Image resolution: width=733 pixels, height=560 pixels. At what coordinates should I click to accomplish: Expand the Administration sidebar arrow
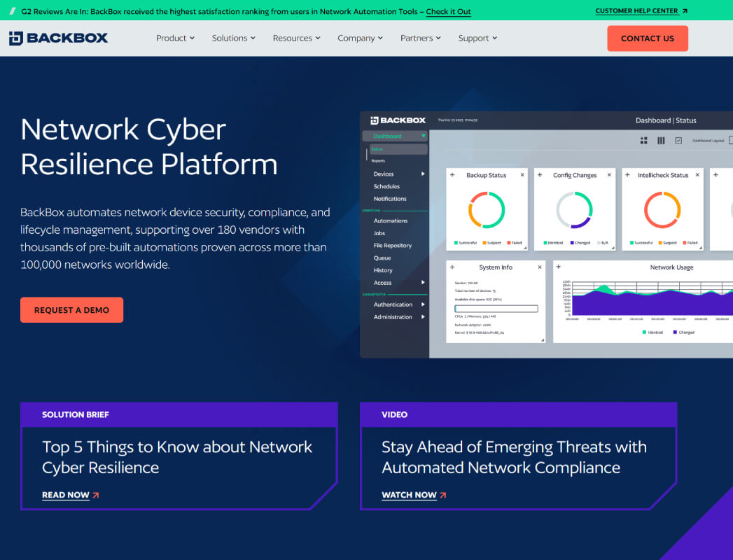click(423, 317)
